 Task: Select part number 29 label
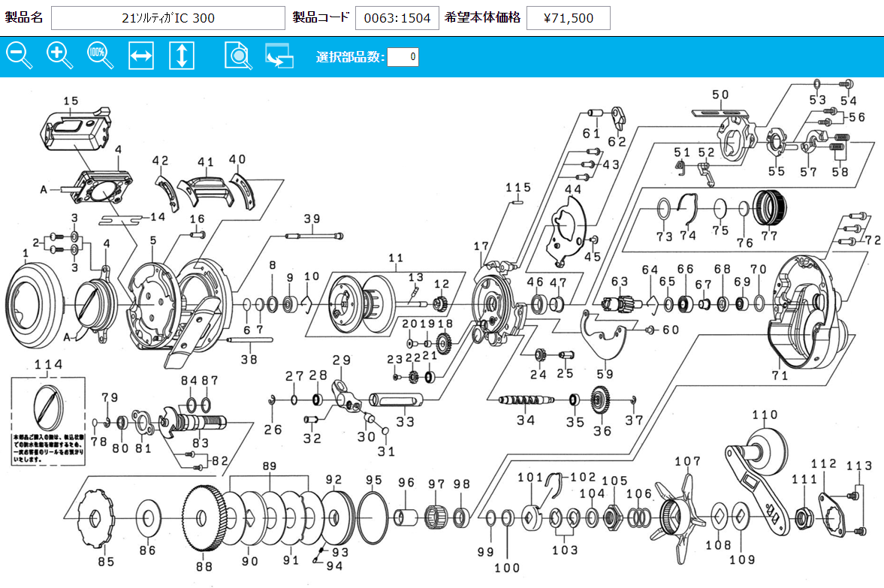tap(342, 360)
